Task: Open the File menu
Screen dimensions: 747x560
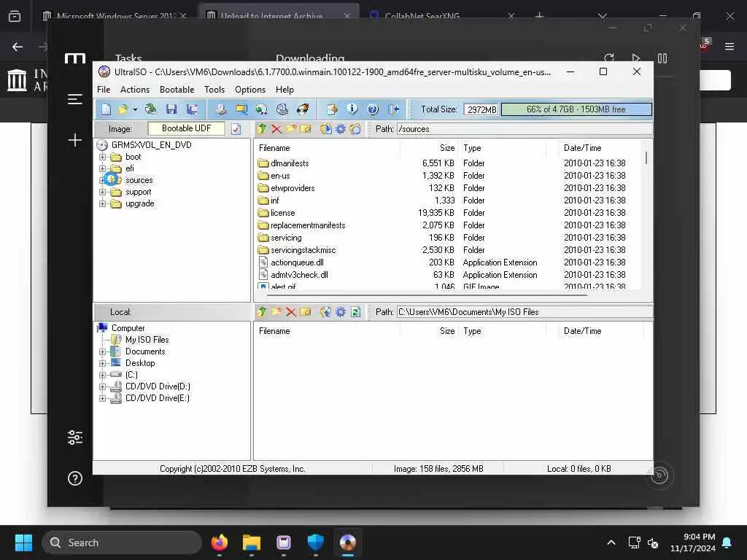Action: (x=104, y=90)
